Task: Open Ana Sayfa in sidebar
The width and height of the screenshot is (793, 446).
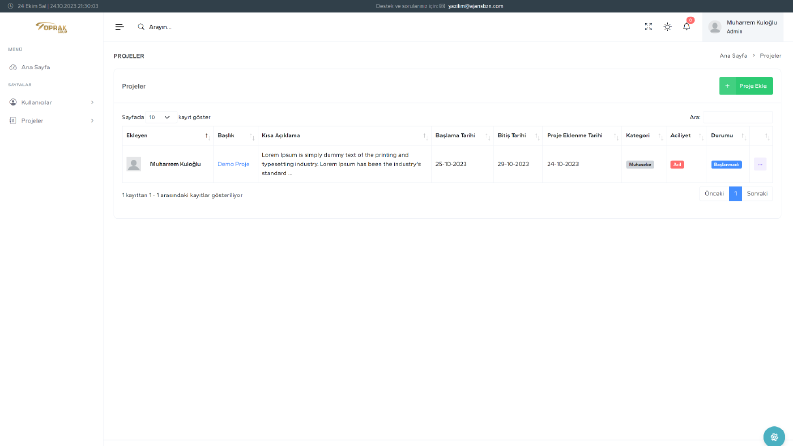Action: tap(35, 67)
